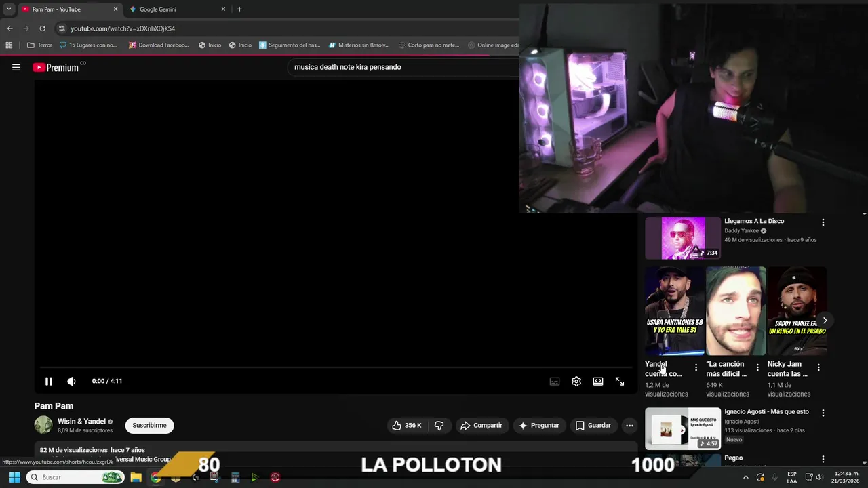
Task: Open the Nicky Jam cuenta short
Action: coord(797,311)
